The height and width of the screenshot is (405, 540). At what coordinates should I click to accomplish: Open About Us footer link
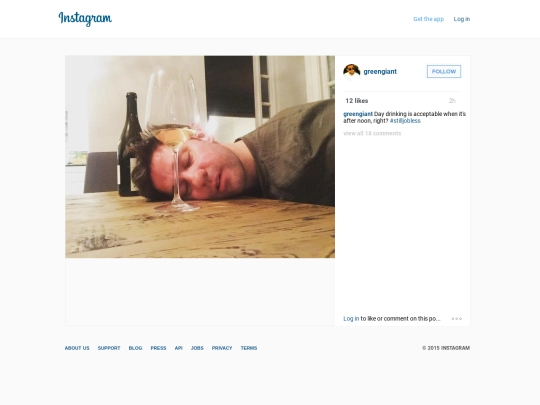pyautogui.click(x=77, y=348)
